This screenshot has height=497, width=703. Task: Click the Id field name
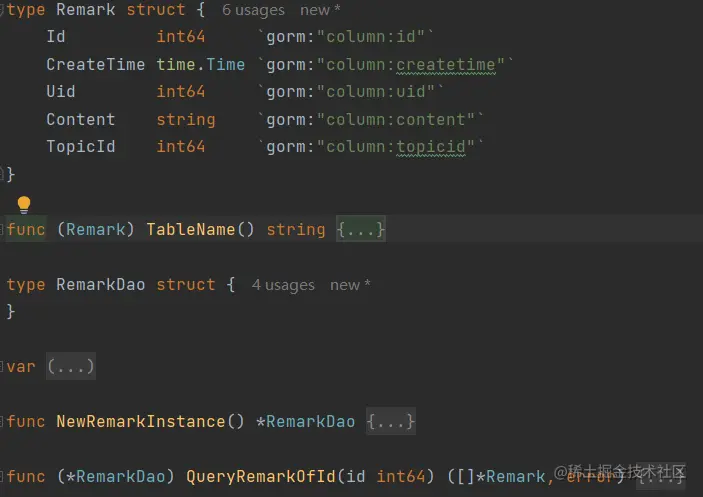point(56,36)
